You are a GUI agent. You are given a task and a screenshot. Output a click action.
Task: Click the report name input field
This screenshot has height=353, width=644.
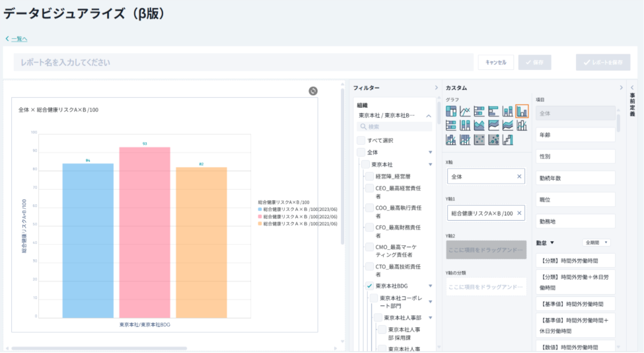click(x=244, y=62)
